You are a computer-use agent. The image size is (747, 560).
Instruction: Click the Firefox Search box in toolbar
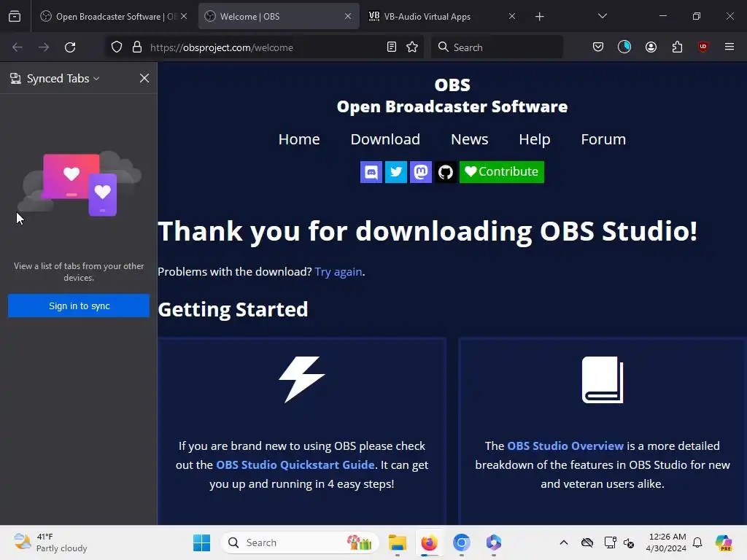coord(497,47)
